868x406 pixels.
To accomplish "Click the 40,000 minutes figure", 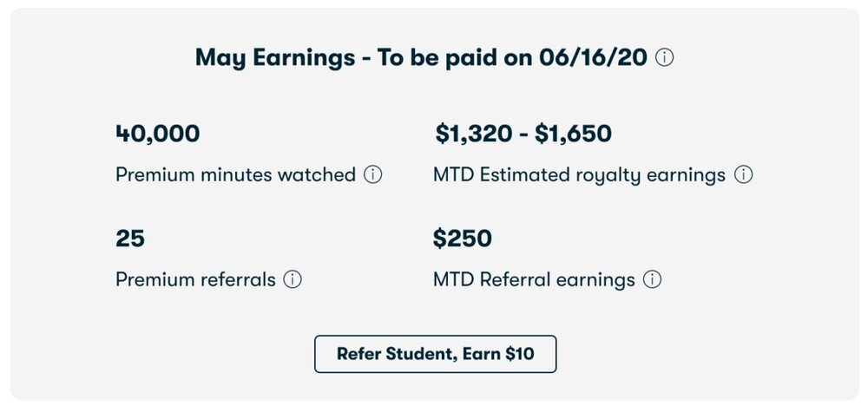I will point(157,134).
